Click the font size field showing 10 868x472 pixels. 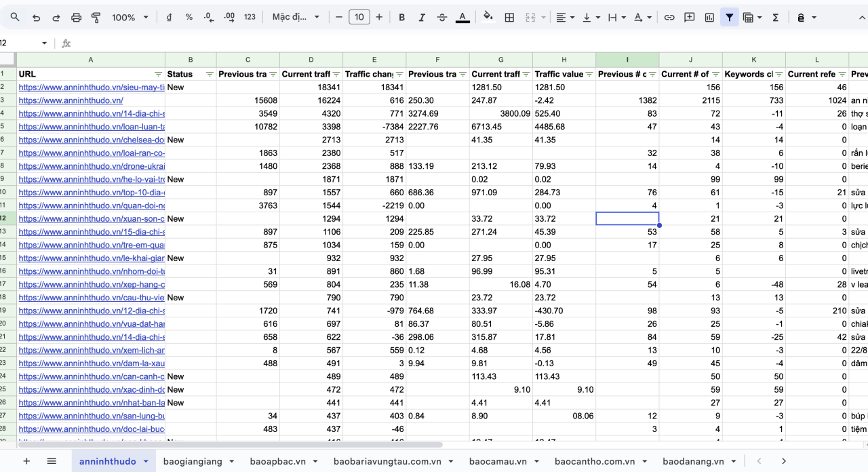(x=359, y=17)
